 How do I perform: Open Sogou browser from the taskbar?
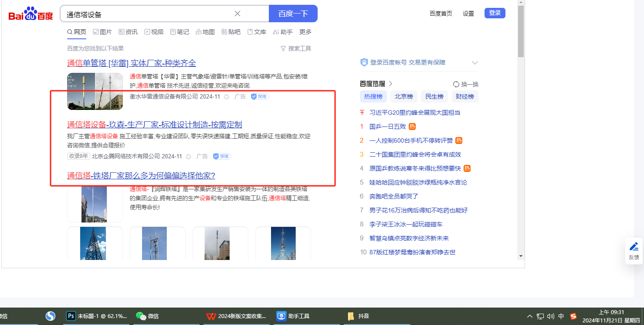point(51,316)
